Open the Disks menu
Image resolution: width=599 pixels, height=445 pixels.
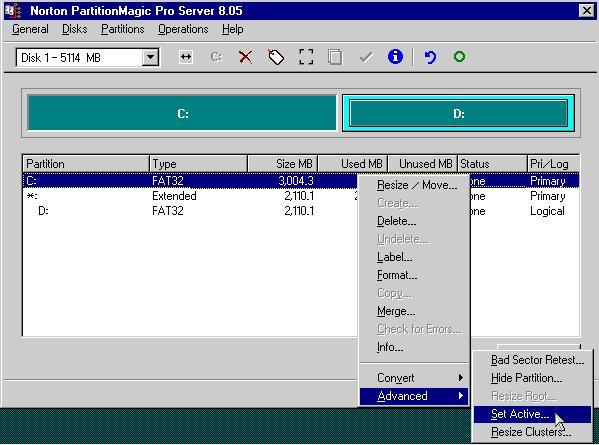tap(74, 29)
